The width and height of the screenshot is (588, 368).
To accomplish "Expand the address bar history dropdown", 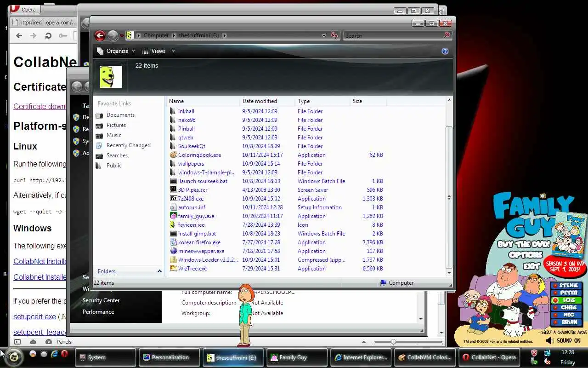I will [324, 35].
